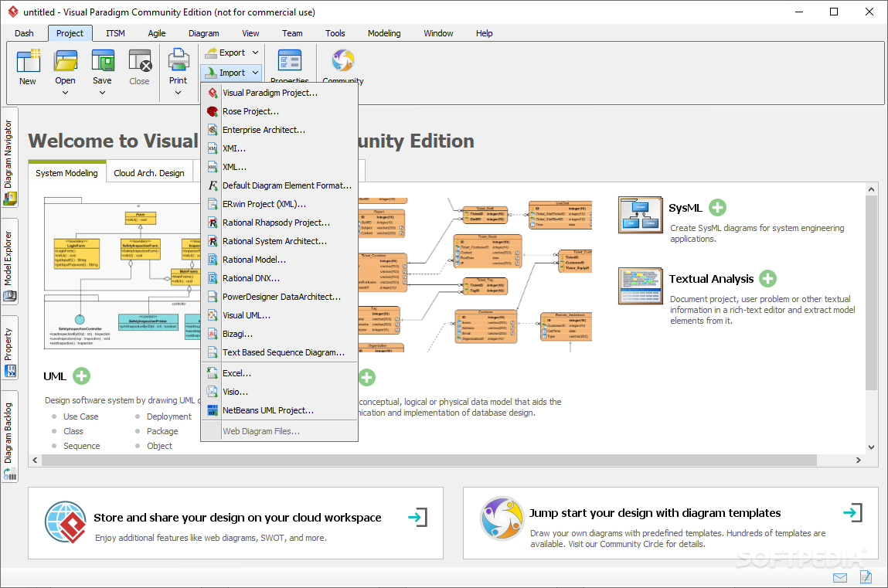The height and width of the screenshot is (588, 888).
Task: Click the Close project icon
Action: click(139, 61)
